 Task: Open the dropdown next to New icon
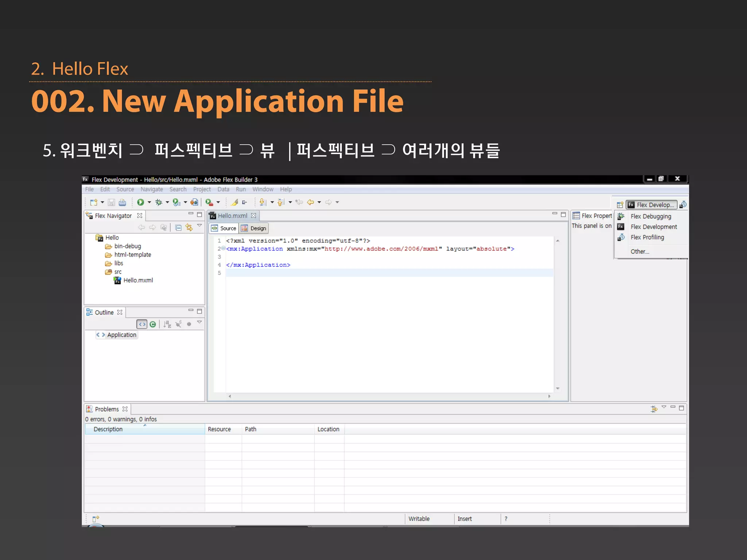coord(102,202)
